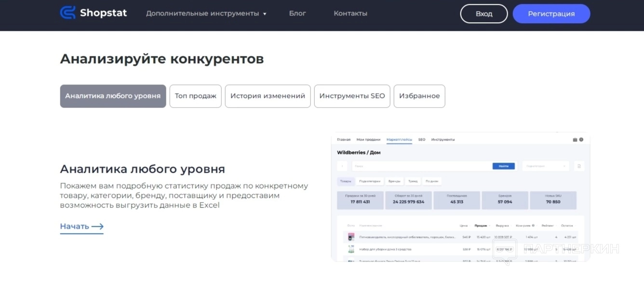Viewport: 644px width, 291px height.
Task: Click the Excel export file icon in preview
Action: (x=579, y=166)
